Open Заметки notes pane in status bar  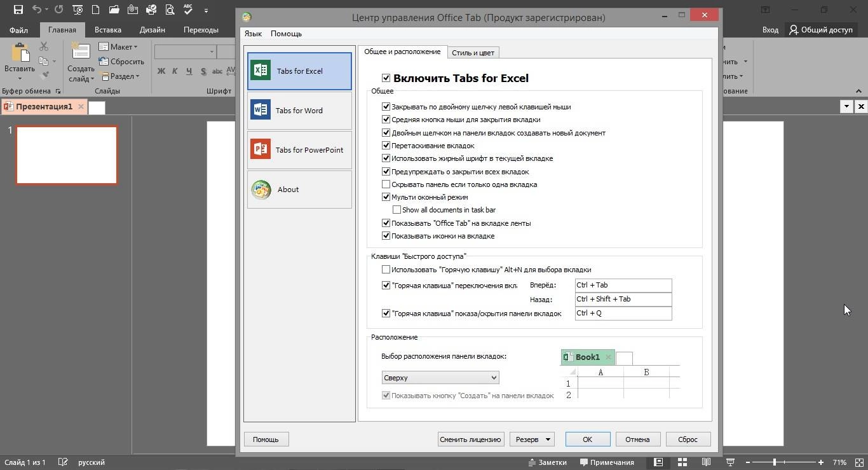(x=546, y=462)
